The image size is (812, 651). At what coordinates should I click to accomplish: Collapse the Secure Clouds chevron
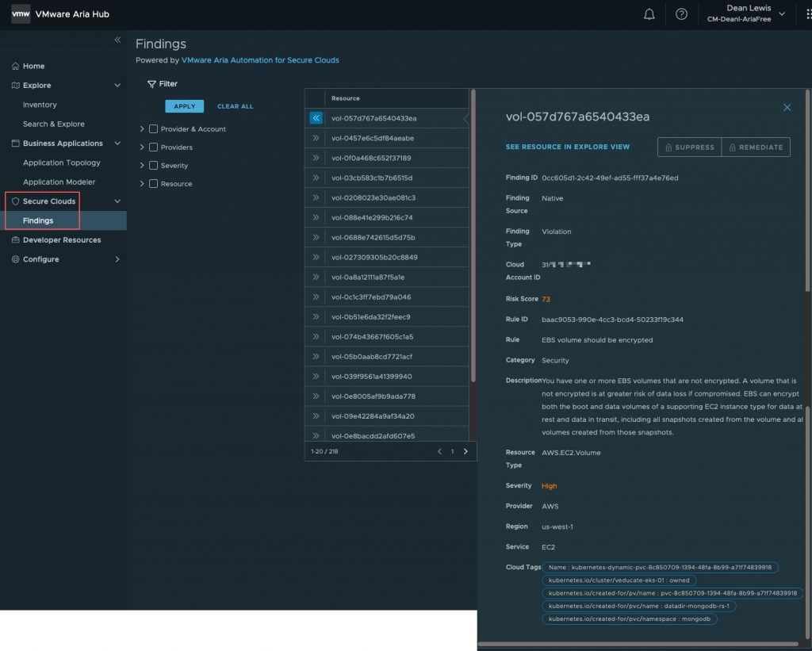click(x=117, y=201)
